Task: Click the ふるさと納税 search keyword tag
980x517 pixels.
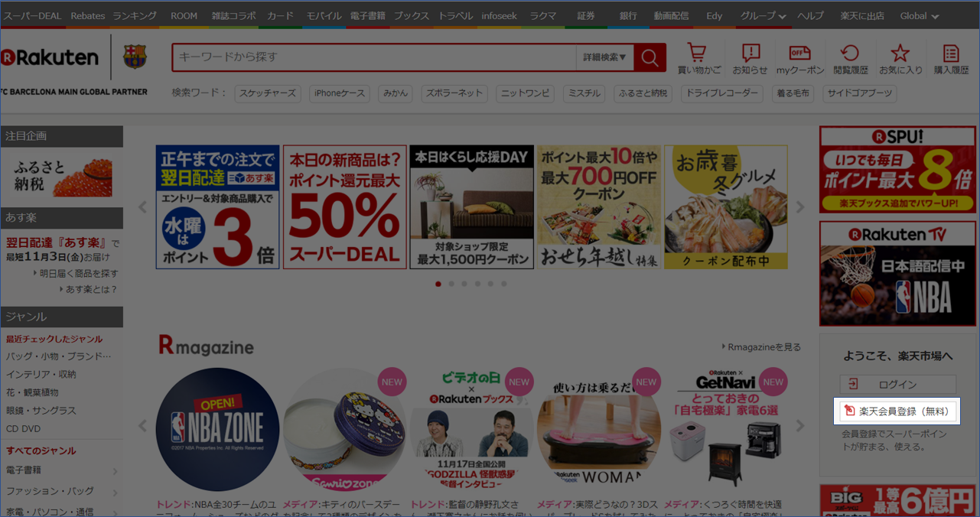Action: pos(642,93)
